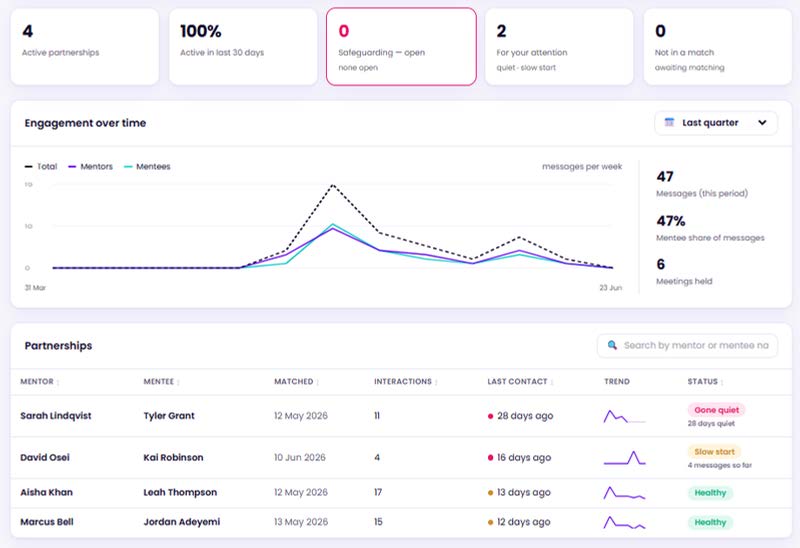Click the TREND column header
Screen dimensions: 800x548
[x=617, y=382]
